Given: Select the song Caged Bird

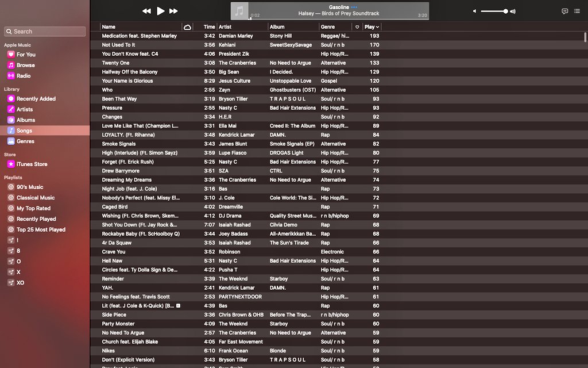Looking at the screenshot, I should tap(115, 207).
